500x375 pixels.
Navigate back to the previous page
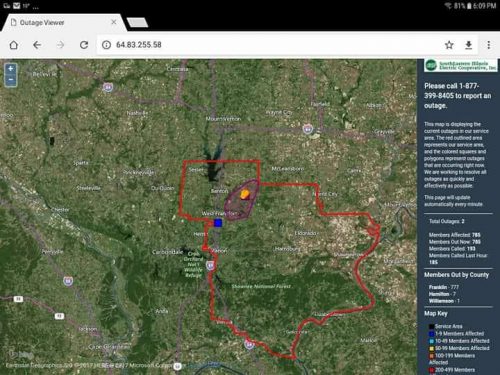[x=37, y=45]
